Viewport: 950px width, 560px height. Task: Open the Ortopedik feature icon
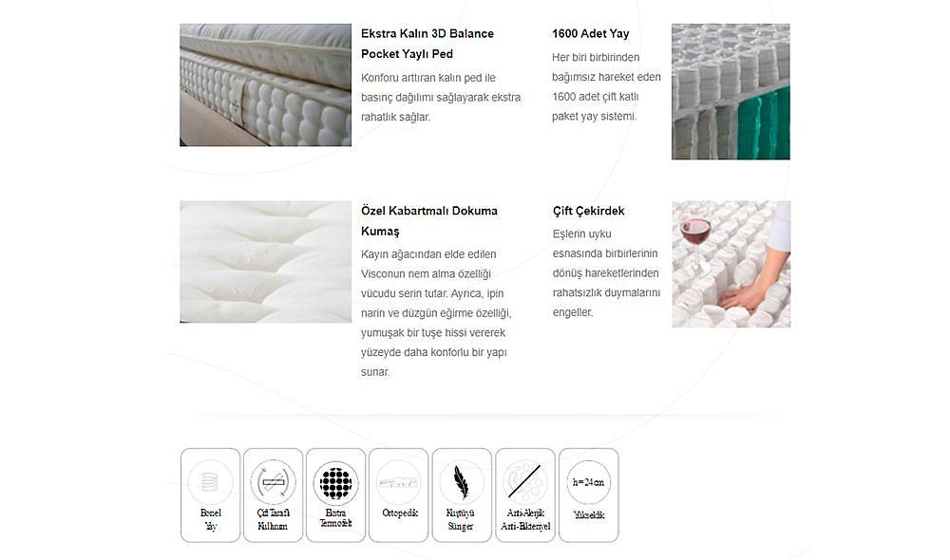coord(399,495)
